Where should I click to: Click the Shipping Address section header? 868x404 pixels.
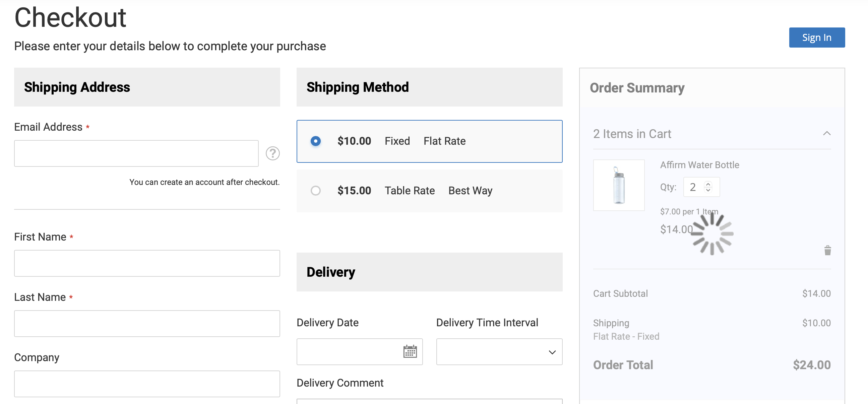coord(147,87)
